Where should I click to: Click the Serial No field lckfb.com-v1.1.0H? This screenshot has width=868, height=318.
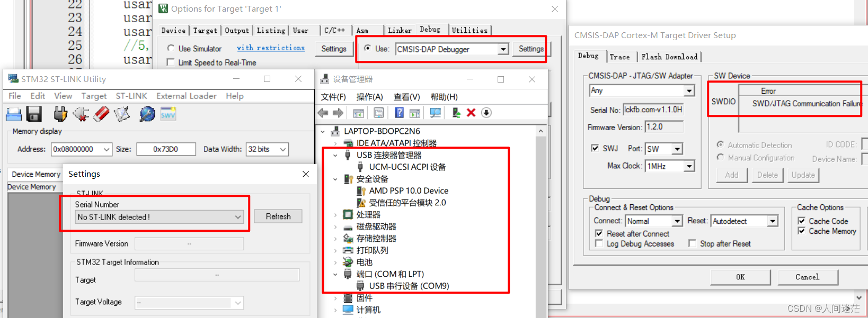(x=653, y=110)
